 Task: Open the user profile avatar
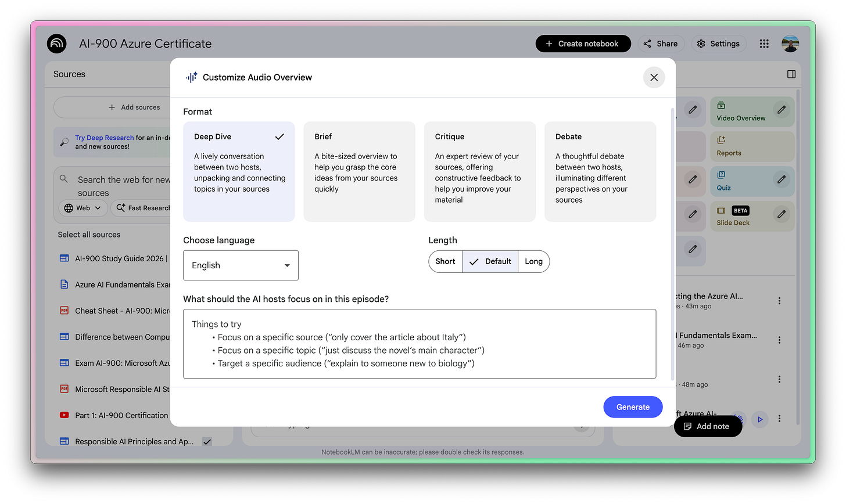[x=790, y=44]
